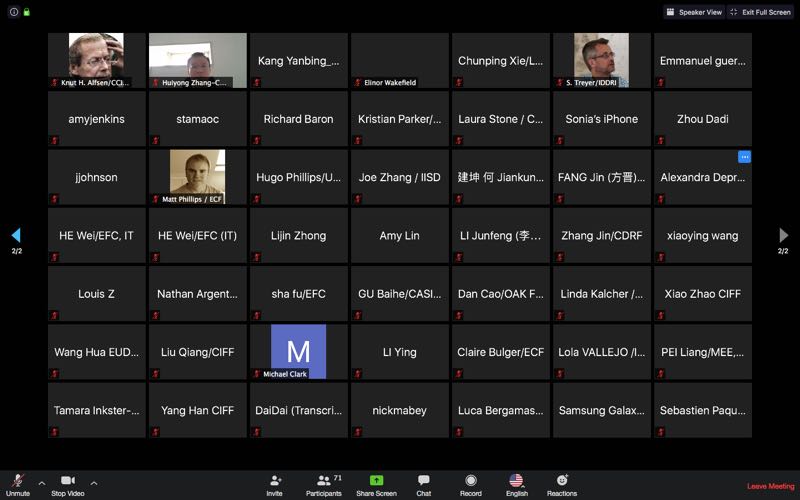This screenshot has height=500, width=800.
Task: Select Michael Clark's video tile
Action: tap(298, 352)
